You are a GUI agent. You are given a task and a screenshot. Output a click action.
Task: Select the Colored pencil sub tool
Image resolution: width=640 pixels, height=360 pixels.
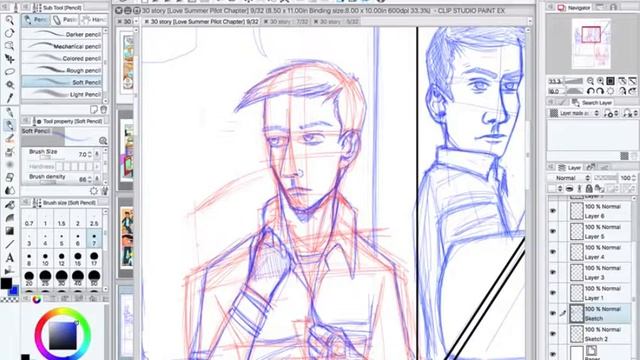[x=62, y=58]
